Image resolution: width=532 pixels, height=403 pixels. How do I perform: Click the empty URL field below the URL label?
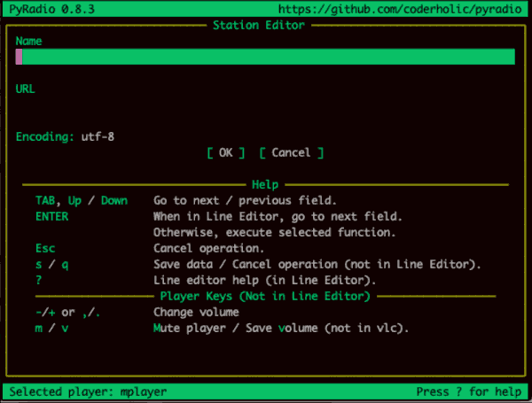pos(266,105)
